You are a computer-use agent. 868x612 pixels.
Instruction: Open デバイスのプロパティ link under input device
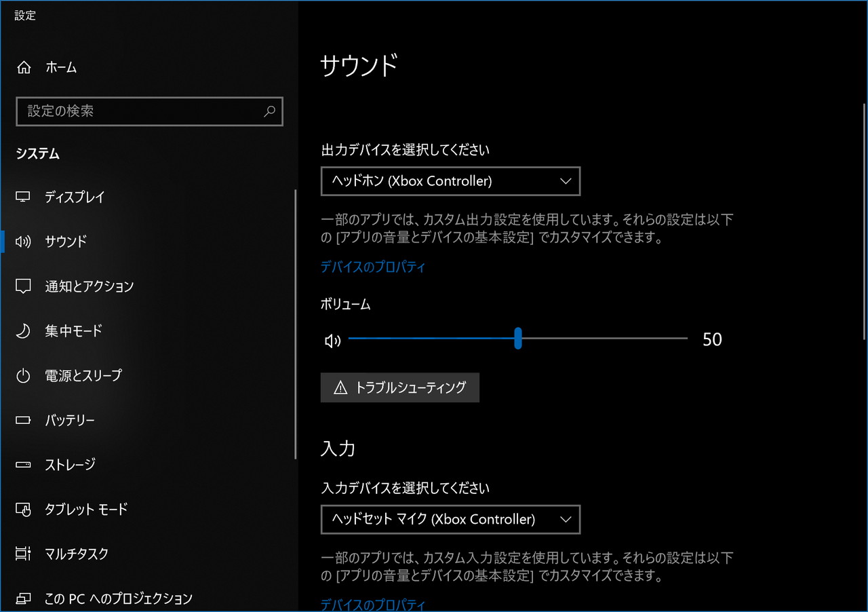click(373, 605)
